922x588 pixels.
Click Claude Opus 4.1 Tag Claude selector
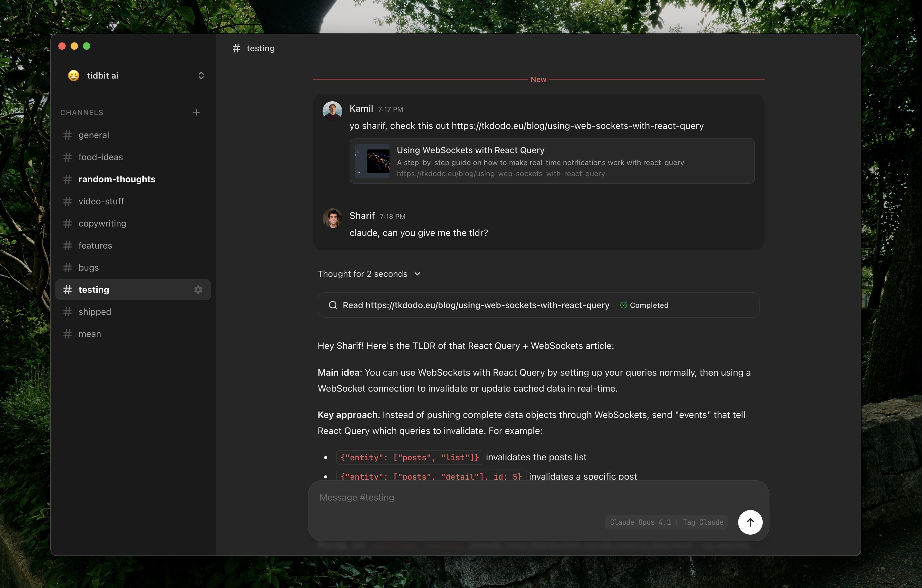pos(666,522)
